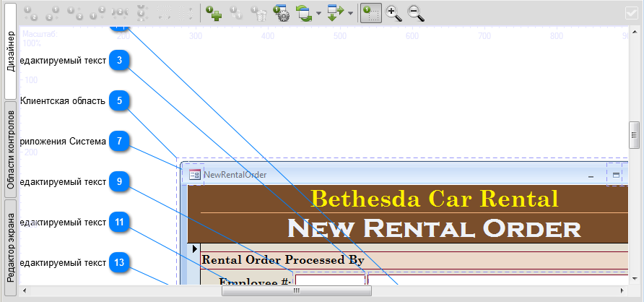The width and height of the screenshot is (644, 302).
Task: Click the grayed dotted-rectangle equal-height icon
Action: (x=186, y=13)
